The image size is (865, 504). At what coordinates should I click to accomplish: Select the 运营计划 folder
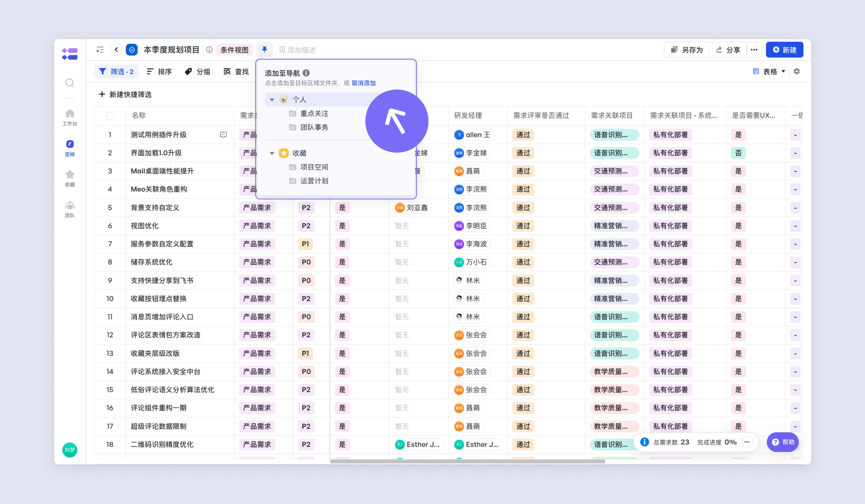[309, 181]
